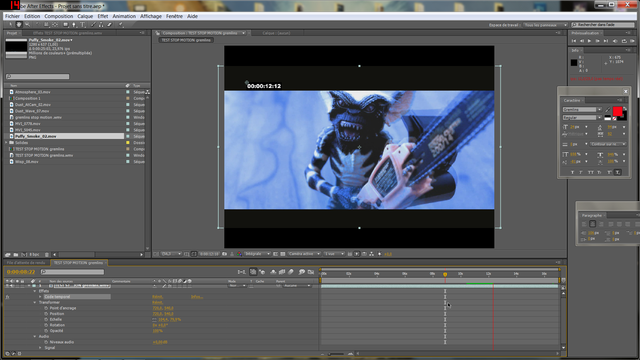Delete selected project item with trash icon
This screenshot has height=360, width=640.
[x=47, y=255]
